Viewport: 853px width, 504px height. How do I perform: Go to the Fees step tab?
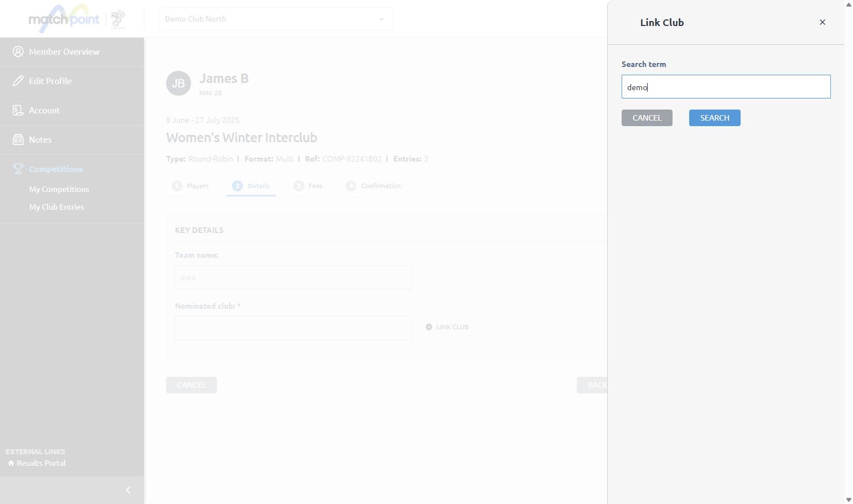(x=308, y=186)
